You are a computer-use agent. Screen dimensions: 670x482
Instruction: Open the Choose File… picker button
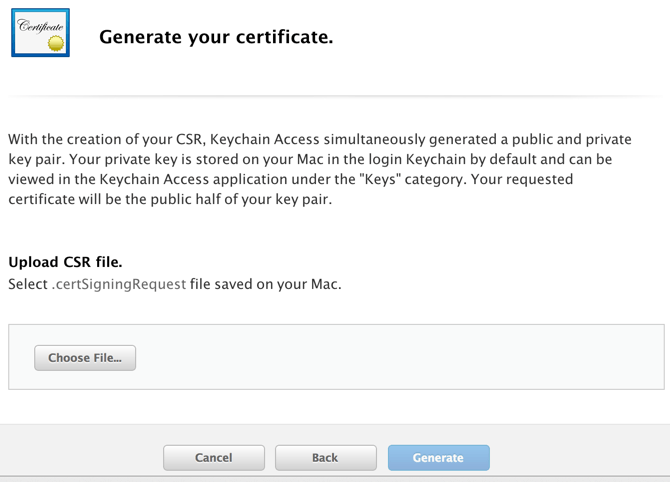(85, 358)
